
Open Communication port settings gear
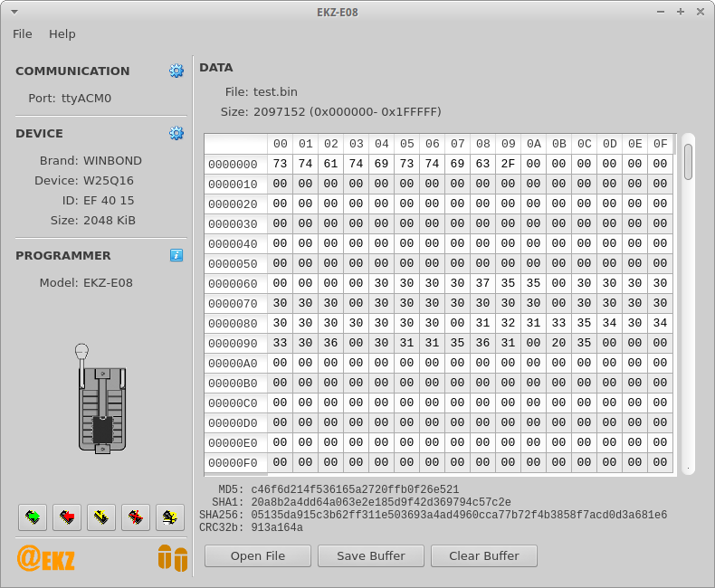pos(176,71)
